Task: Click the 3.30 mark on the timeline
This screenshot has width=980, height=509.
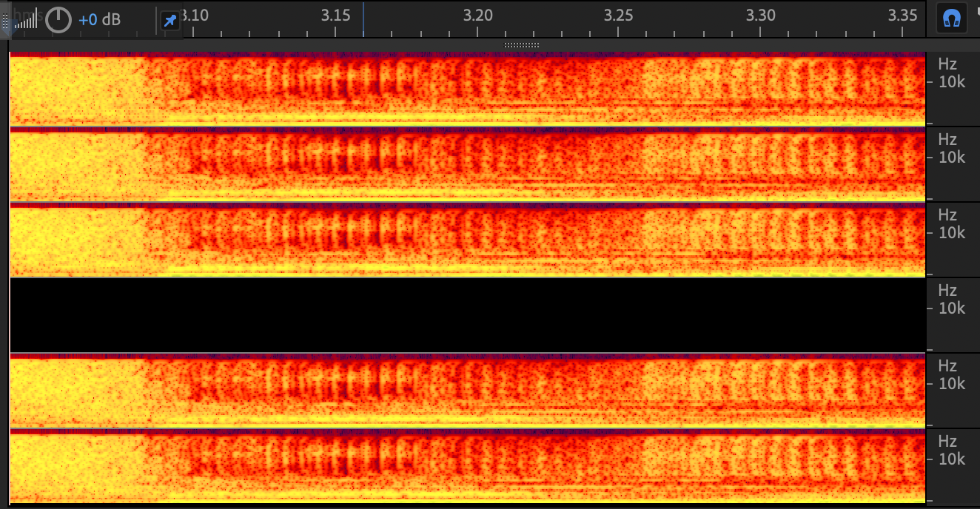Action: 760,16
